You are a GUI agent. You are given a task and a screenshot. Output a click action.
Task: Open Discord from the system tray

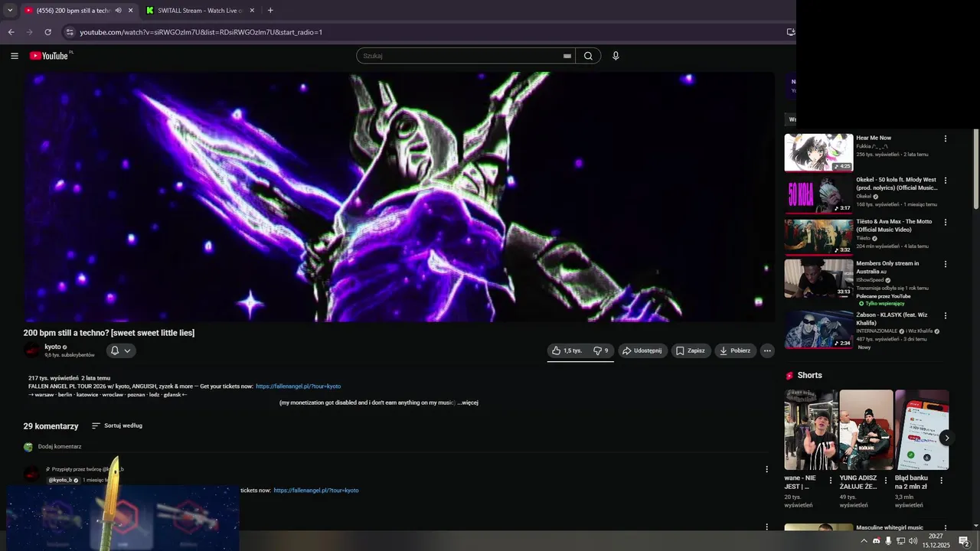point(877,541)
